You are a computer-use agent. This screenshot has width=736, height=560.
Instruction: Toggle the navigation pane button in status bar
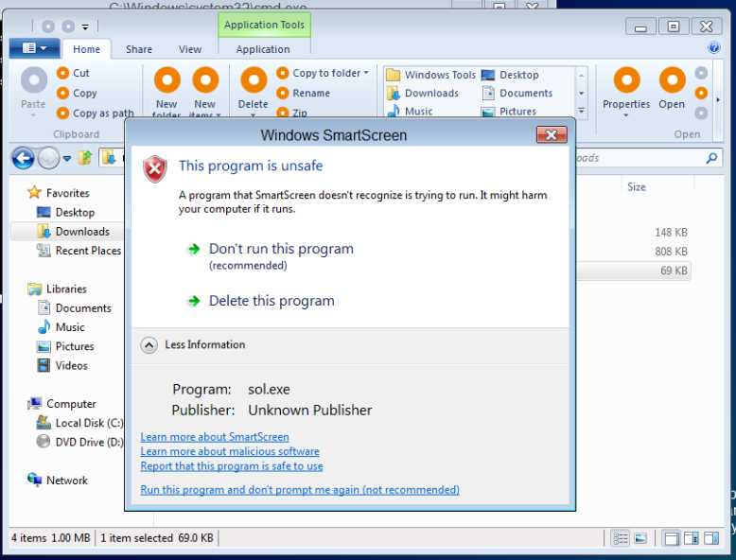tap(672, 538)
